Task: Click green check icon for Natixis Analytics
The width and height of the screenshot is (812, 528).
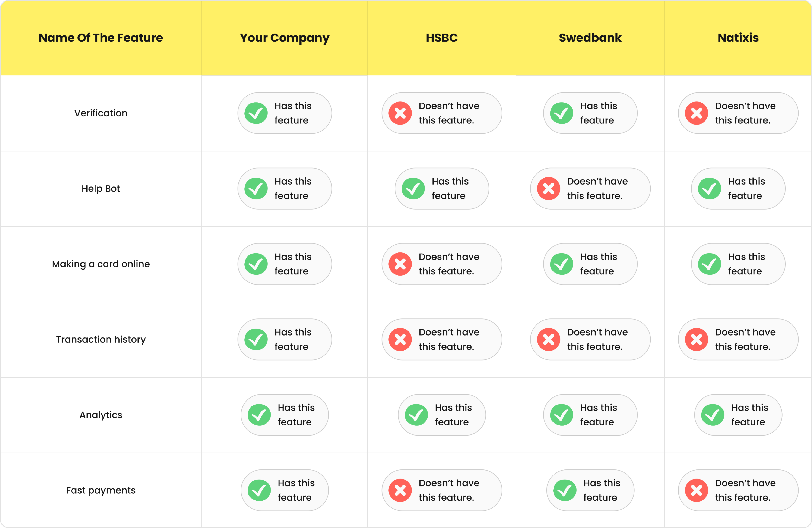Action: click(713, 415)
